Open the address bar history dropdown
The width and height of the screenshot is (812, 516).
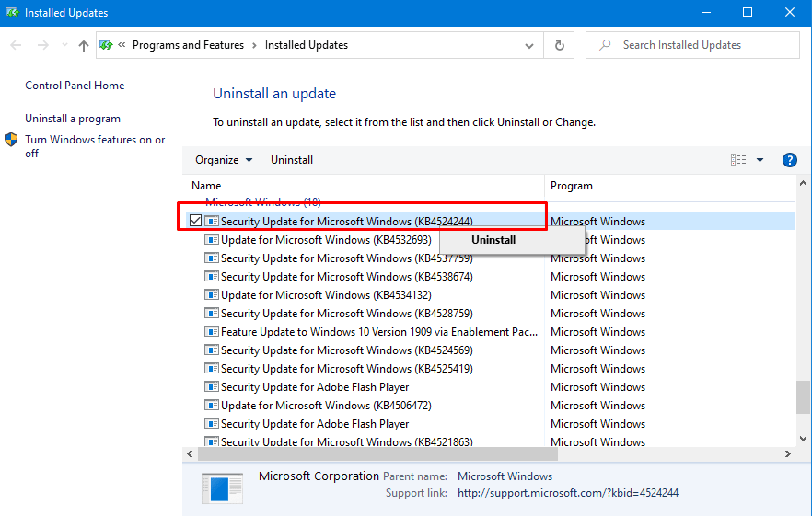(x=528, y=46)
